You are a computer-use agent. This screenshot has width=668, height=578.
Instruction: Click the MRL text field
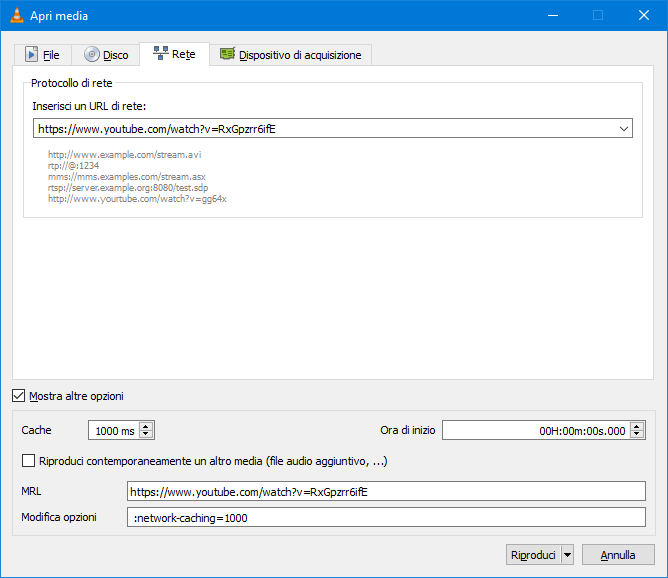(386, 491)
